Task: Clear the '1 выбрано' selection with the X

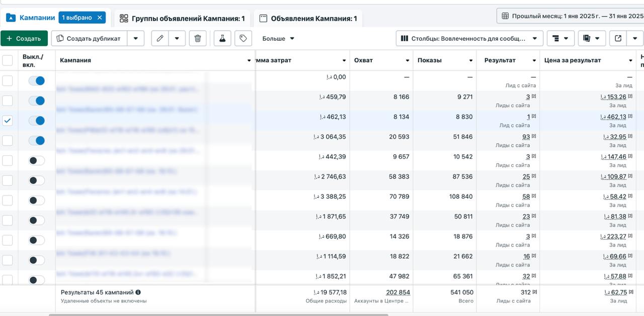Action: 100,18
